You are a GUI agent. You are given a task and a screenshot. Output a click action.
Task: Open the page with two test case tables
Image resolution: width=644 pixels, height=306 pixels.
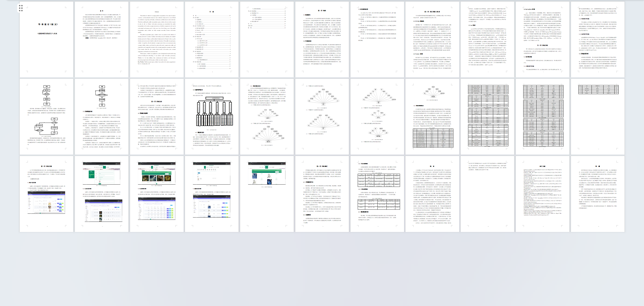point(377,194)
